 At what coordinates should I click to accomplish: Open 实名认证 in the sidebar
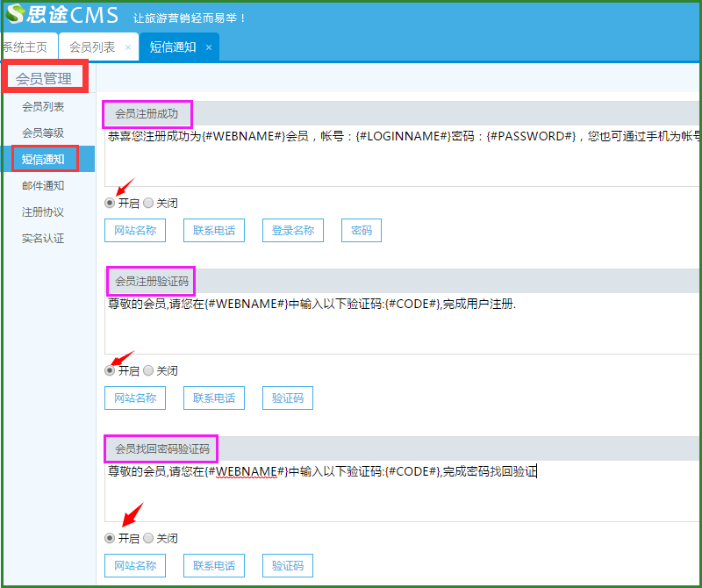pos(43,238)
